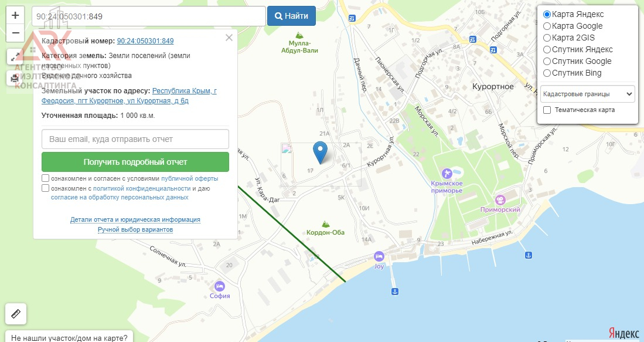Enable Тематическая карта checkbox

tap(547, 110)
